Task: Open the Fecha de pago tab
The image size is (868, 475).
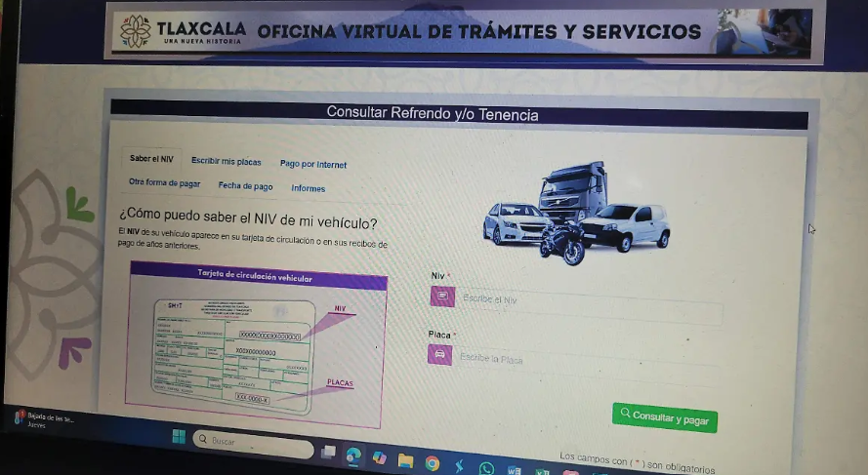Action: click(x=245, y=185)
